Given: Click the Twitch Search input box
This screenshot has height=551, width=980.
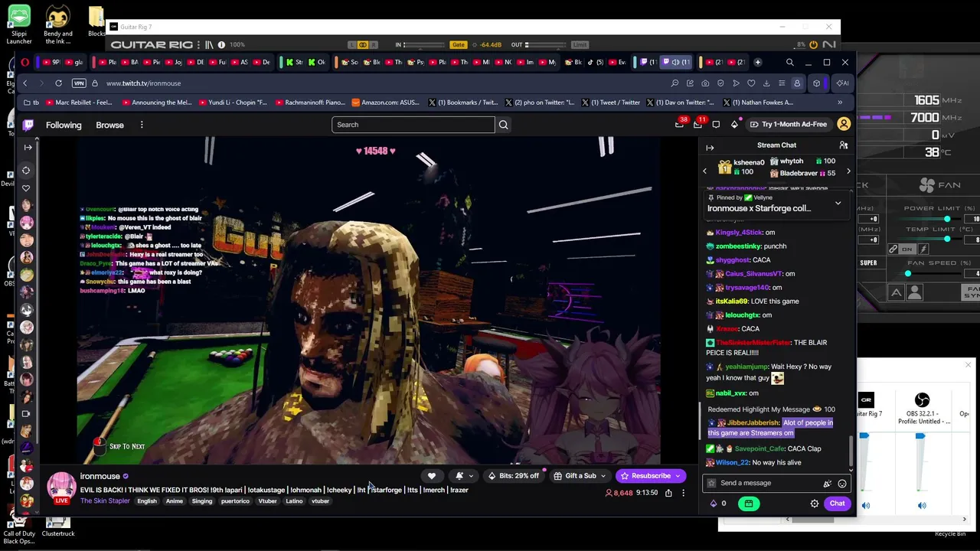Looking at the screenshot, I should click(413, 125).
